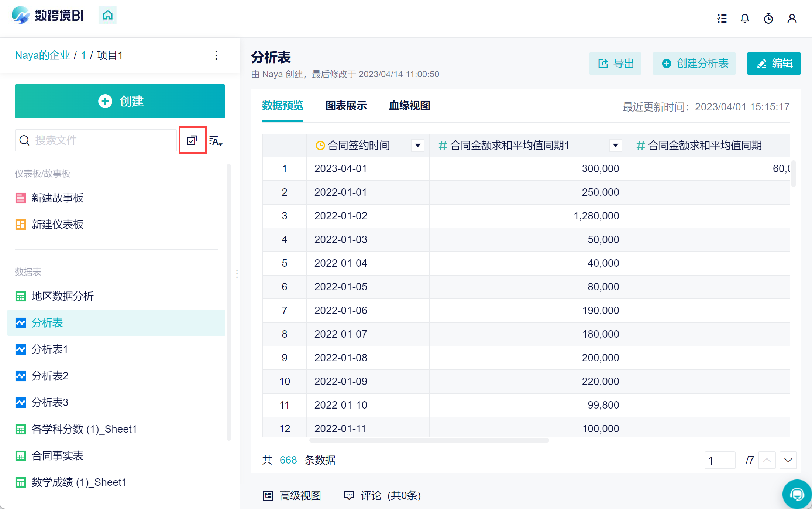Image resolution: width=812 pixels, height=509 pixels.
Task: Expand 合同金额求和平均值同期1 column dropdown
Action: (x=615, y=146)
